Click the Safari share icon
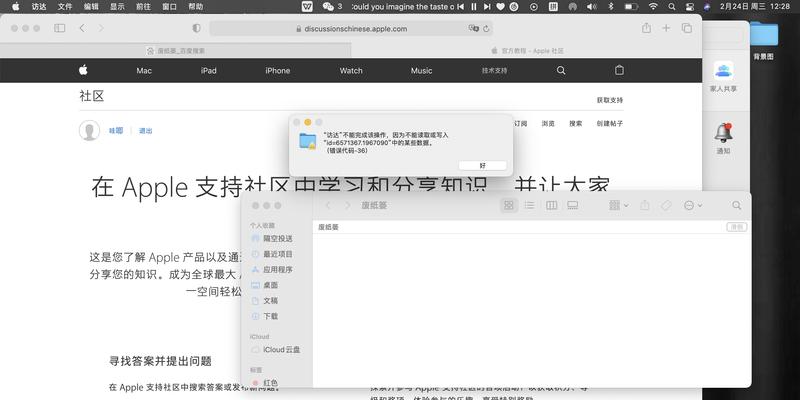Screen dimensions: 800x400 (x=646, y=29)
